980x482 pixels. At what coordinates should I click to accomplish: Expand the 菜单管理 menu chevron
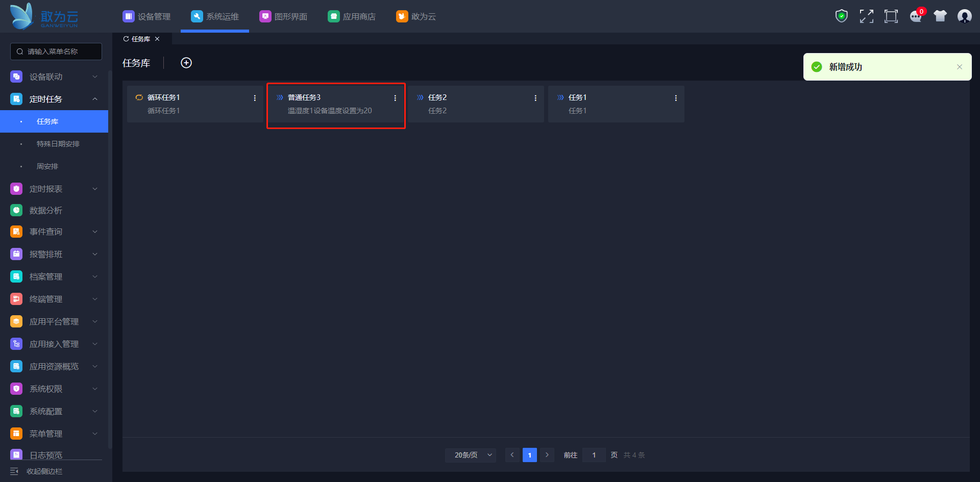tap(95, 434)
